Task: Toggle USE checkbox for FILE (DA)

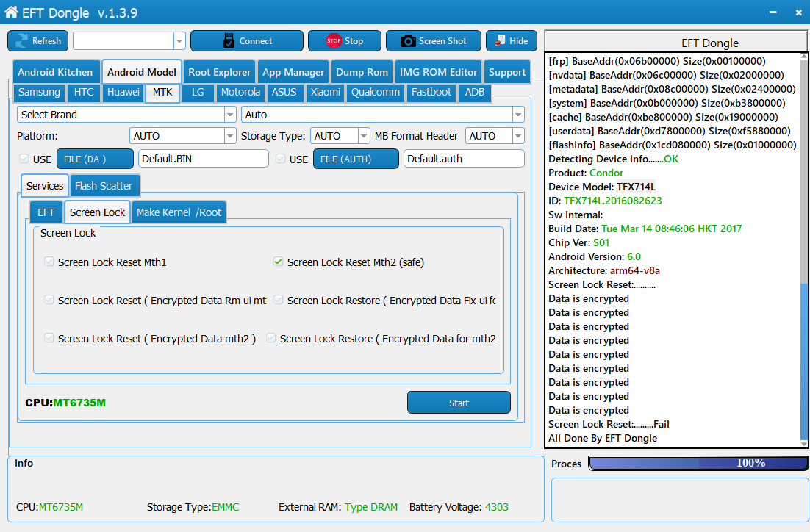Action: (x=24, y=159)
